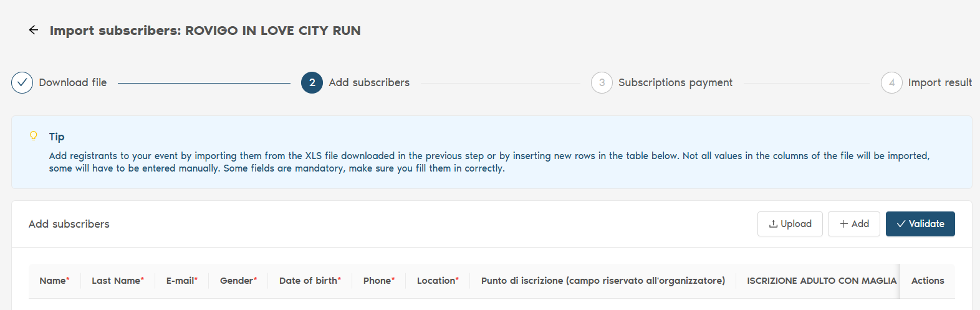Click the Gender column header
This screenshot has width=980, height=310.
coord(238,281)
